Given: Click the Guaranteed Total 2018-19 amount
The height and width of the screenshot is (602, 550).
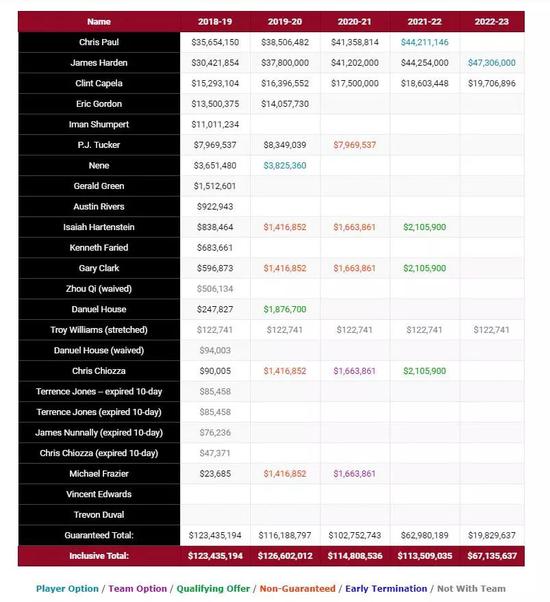Looking at the screenshot, I should [x=215, y=535].
